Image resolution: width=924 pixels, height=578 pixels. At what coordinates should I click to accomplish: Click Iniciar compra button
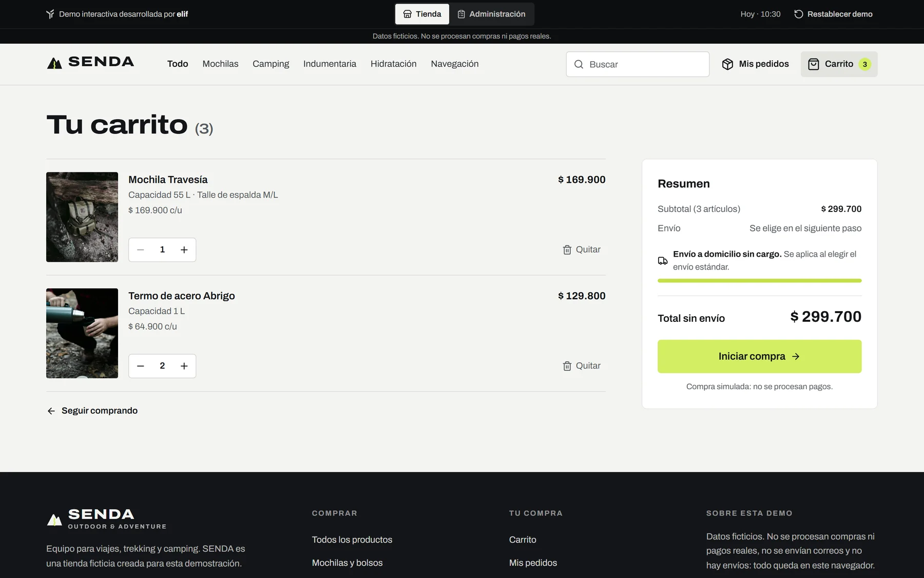tap(759, 356)
